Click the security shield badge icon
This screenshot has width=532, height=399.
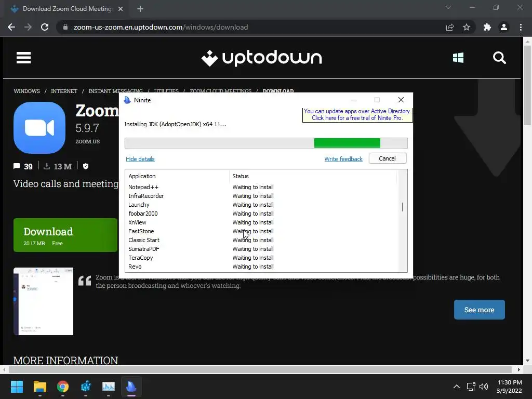coord(86,166)
